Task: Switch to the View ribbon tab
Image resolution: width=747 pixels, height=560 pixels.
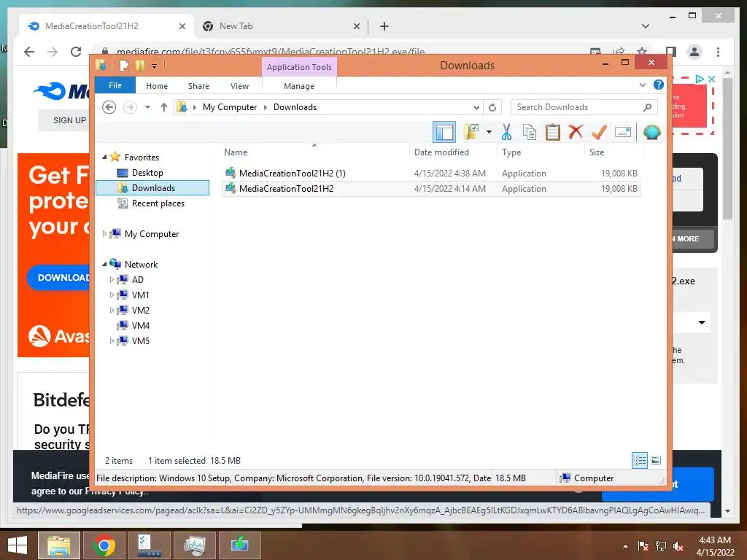Action: click(239, 86)
